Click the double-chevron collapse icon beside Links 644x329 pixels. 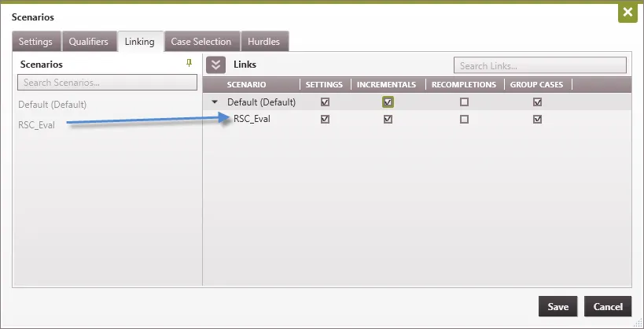pyautogui.click(x=215, y=65)
